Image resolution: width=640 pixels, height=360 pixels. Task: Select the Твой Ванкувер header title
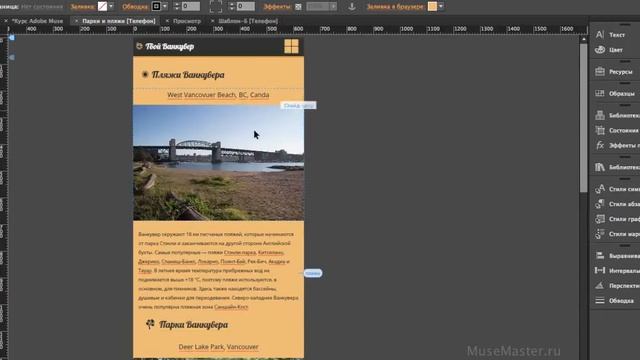click(x=169, y=46)
